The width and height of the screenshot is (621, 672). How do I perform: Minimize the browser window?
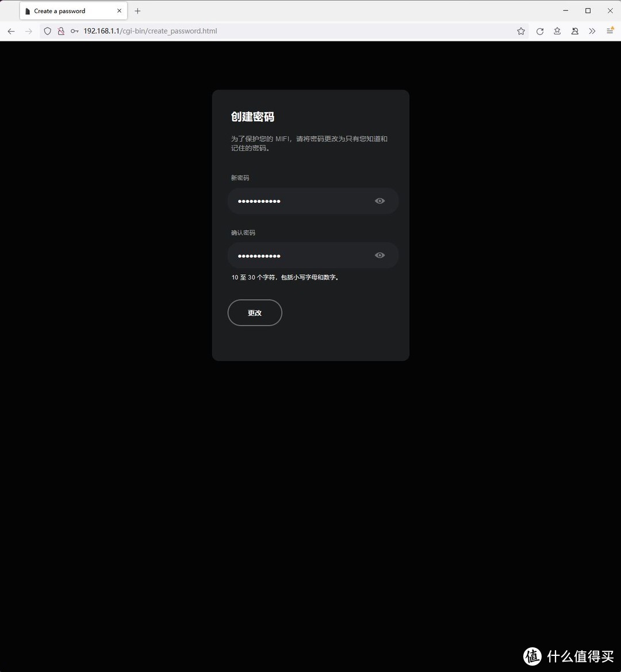pos(566,11)
